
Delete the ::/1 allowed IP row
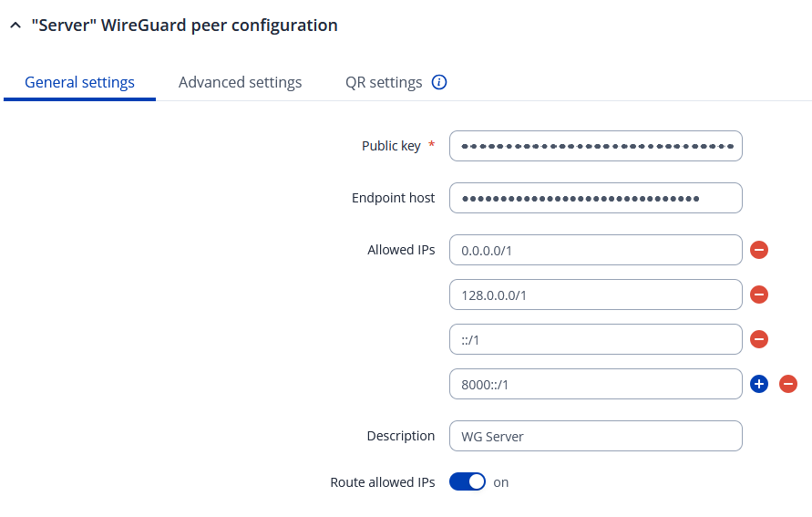(x=759, y=339)
